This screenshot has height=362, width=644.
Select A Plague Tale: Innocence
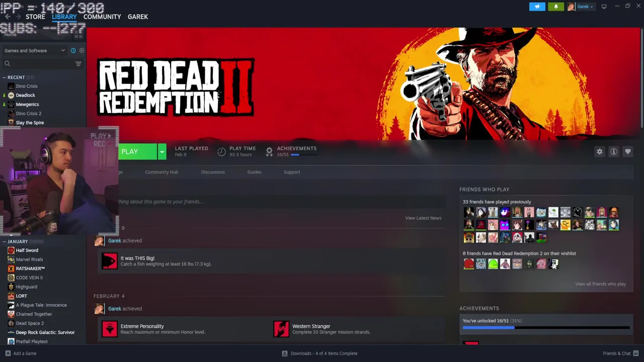41,305
